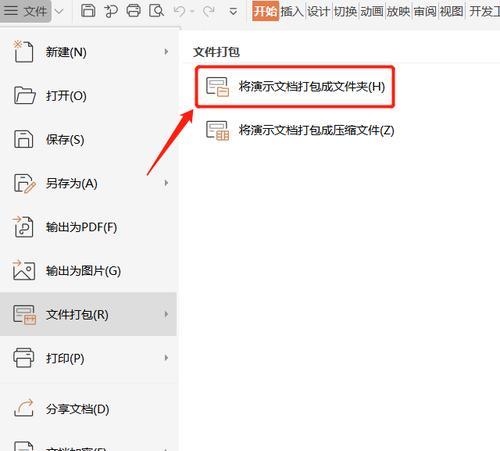Click the 输出为图片 picture icon
Image resolution: width=500 pixels, height=451 pixels.
24,270
